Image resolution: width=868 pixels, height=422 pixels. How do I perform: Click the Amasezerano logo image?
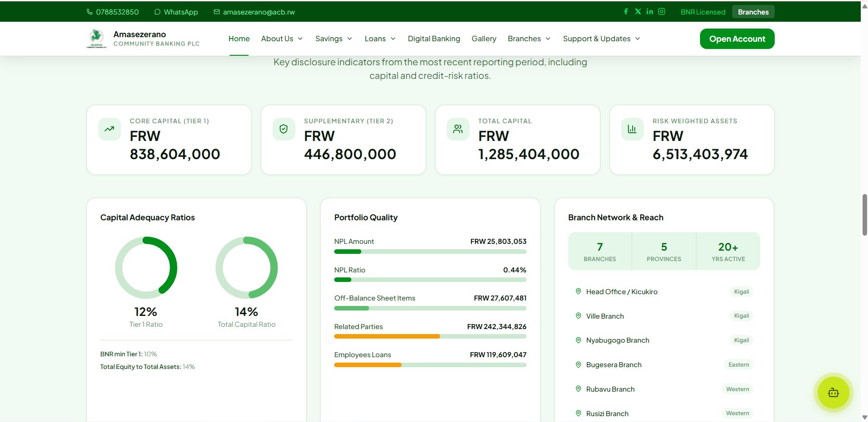(96, 39)
